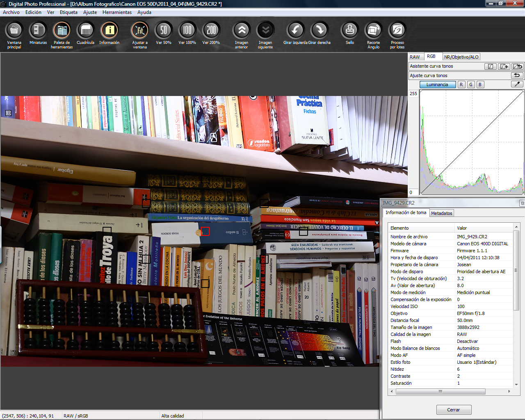Click the Miniaturas thumbnails icon

pyautogui.click(x=38, y=31)
